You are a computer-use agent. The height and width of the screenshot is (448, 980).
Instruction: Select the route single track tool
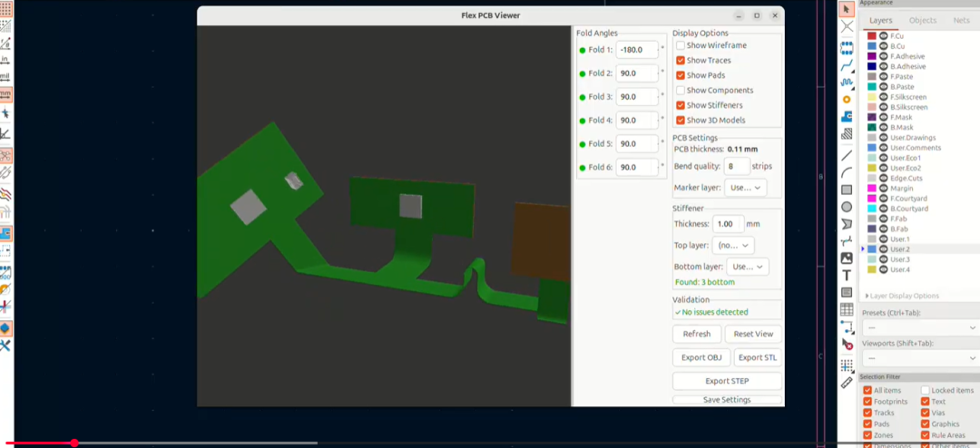pos(847,65)
